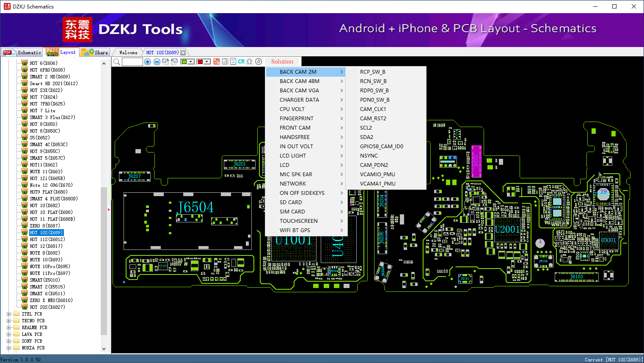The width and height of the screenshot is (644, 363).
Task: Switch to the Share tab
Action: point(95,53)
